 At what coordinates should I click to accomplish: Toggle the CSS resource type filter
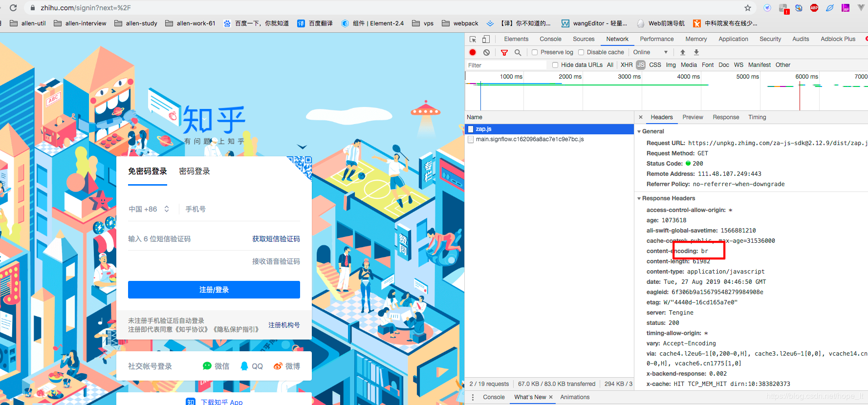655,65
